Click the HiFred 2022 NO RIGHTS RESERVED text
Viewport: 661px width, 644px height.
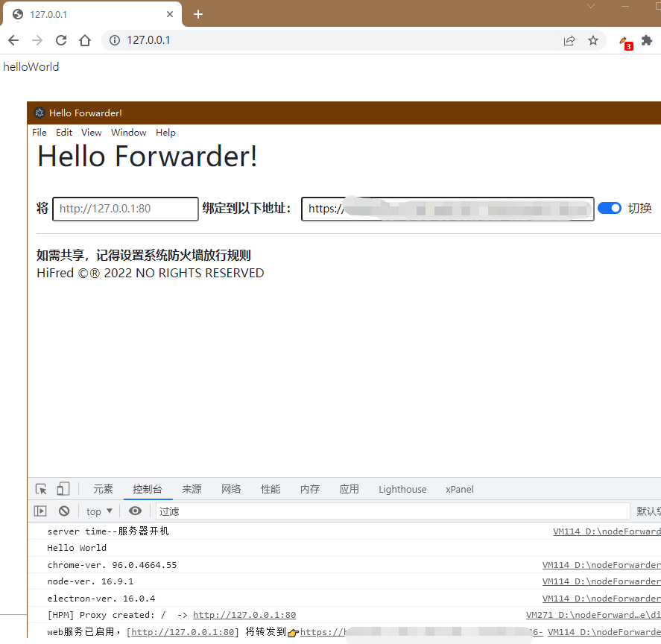coord(150,273)
